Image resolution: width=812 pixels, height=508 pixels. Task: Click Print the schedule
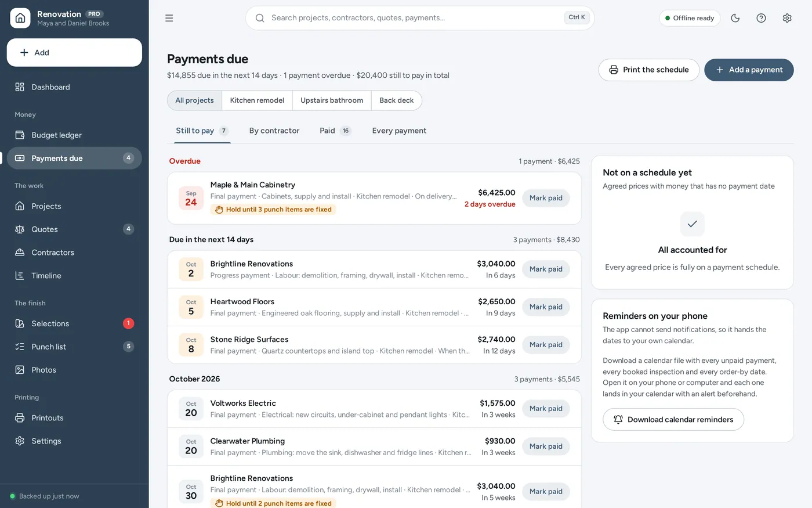pos(648,70)
